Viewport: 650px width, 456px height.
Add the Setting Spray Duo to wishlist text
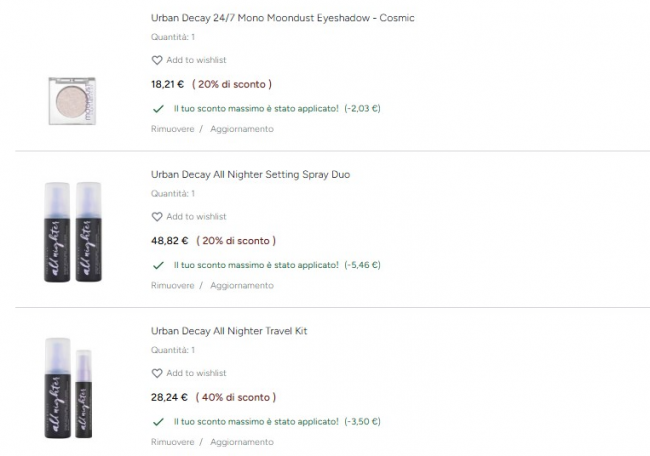point(196,216)
